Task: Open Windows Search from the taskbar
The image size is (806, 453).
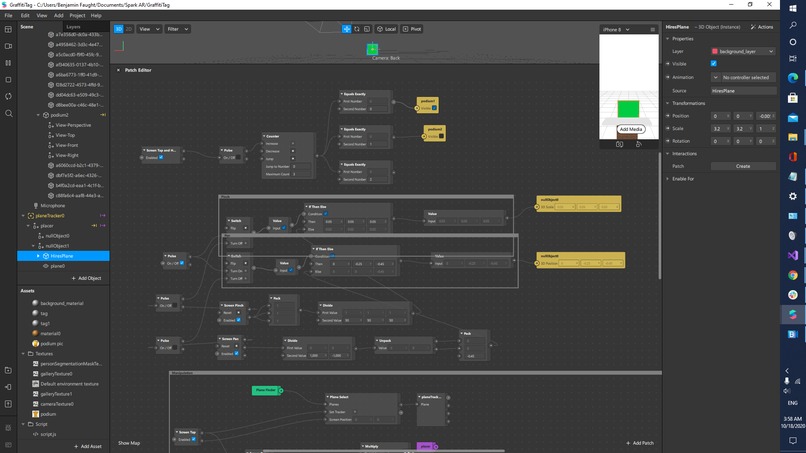Action: [x=793, y=25]
